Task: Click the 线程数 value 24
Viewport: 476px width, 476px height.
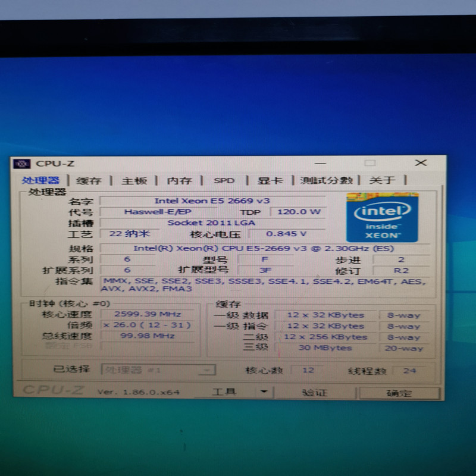Action: 409,371
